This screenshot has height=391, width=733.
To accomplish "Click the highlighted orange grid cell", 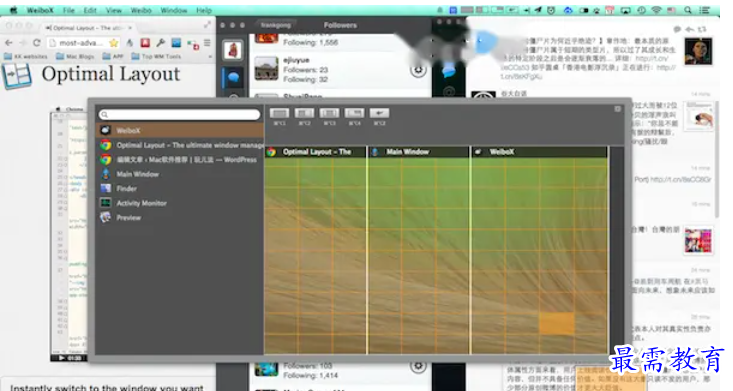I will coord(556,324).
